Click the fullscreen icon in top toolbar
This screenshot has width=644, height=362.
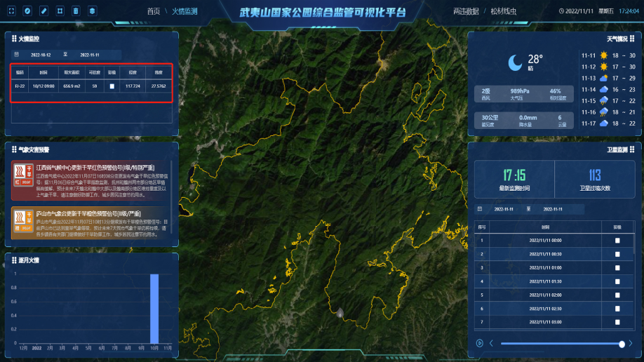coord(11,11)
